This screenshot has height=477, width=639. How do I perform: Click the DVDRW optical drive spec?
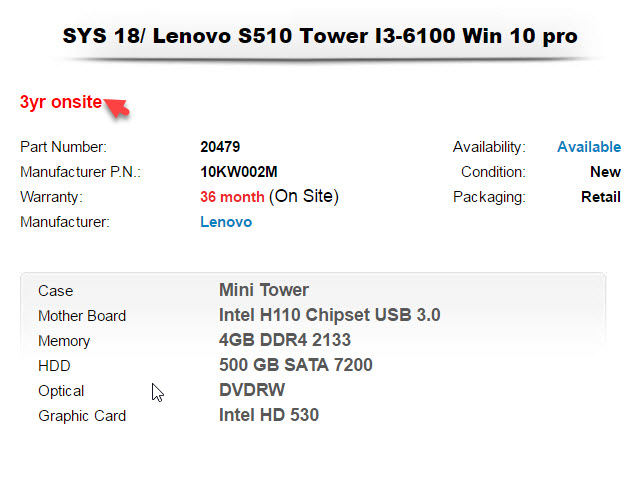(252, 391)
